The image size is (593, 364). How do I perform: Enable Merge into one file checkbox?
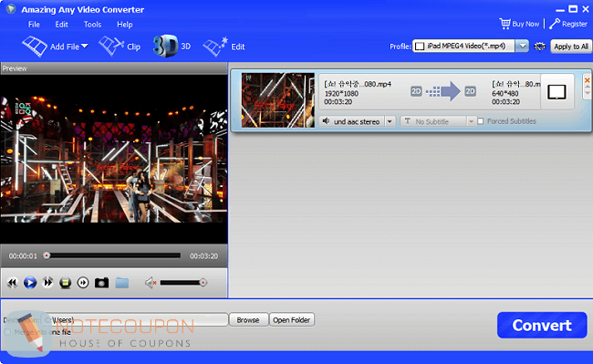[7, 332]
